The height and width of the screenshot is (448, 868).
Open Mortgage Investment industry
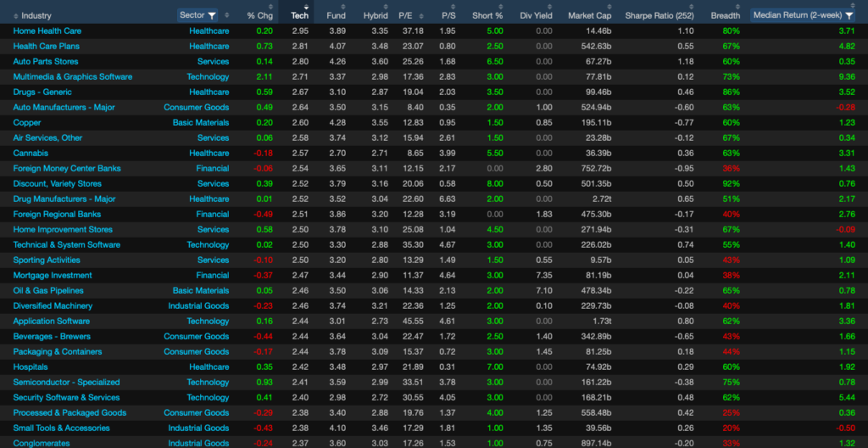click(52, 275)
